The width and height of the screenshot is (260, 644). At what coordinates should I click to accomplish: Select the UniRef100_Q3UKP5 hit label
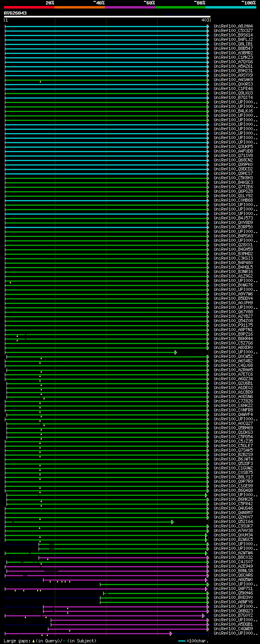(x=233, y=147)
